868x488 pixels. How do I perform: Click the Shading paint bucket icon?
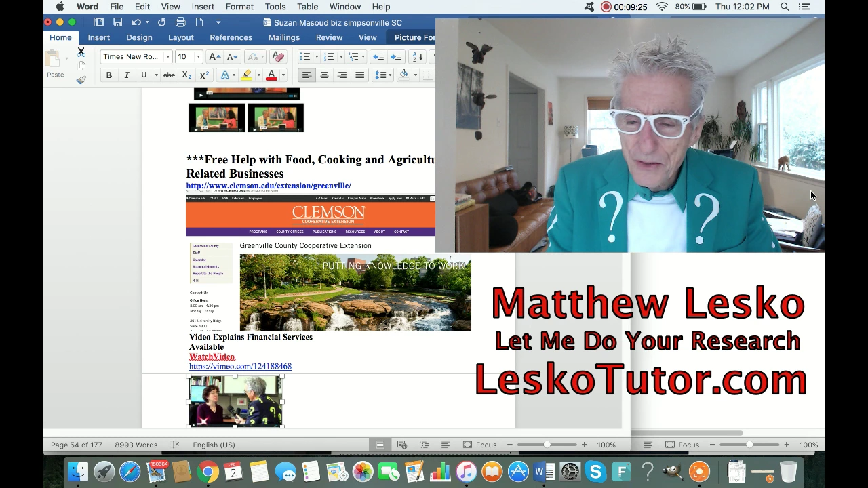(404, 75)
